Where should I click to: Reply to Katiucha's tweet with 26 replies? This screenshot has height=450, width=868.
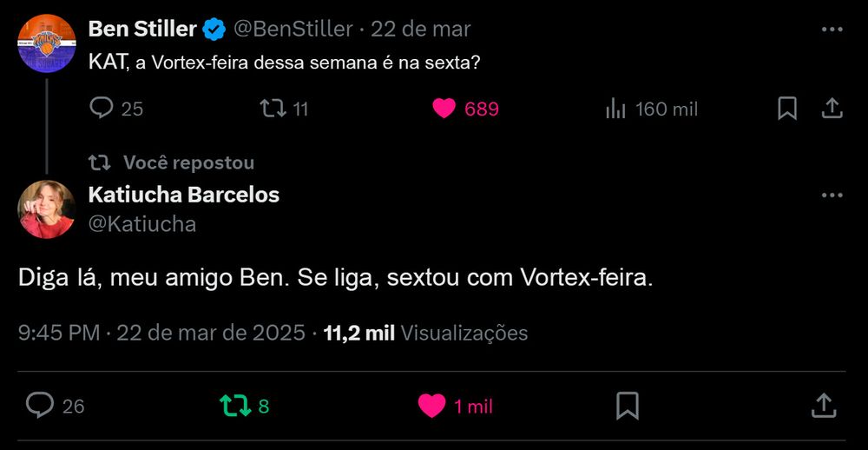pyautogui.click(x=56, y=407)
